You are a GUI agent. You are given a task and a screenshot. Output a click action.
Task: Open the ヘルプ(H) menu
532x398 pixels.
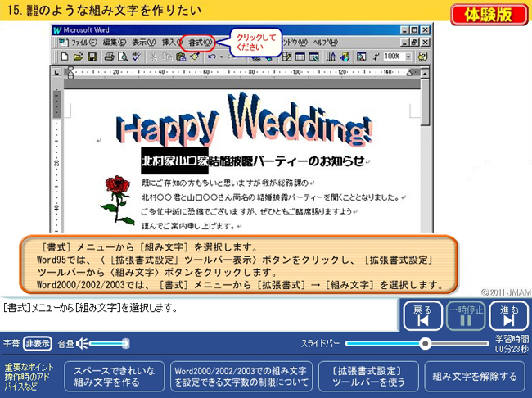click(326, 43)
